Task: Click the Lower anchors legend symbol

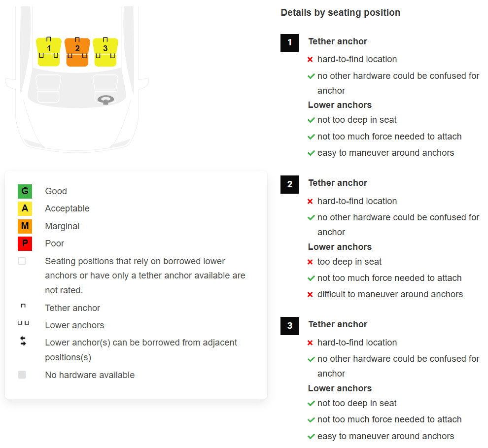Action: click(23, 324)
